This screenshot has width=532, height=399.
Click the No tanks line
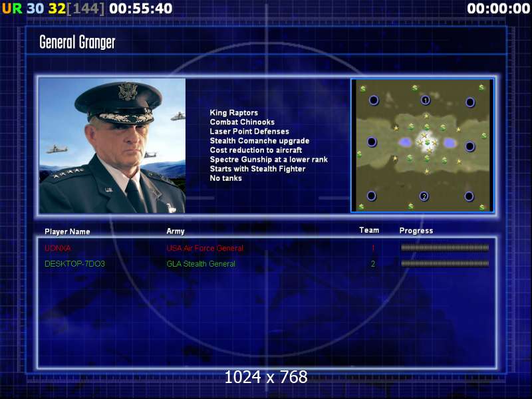click(225, 178)
